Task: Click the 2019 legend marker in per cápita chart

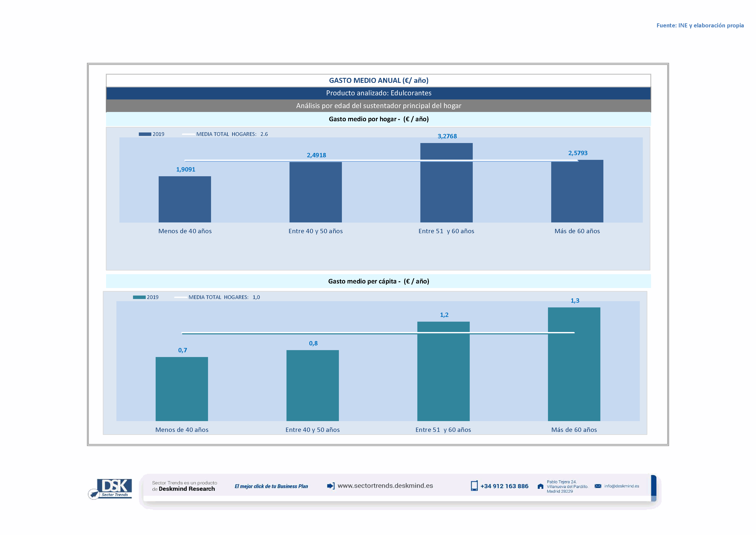Action: 139,297
